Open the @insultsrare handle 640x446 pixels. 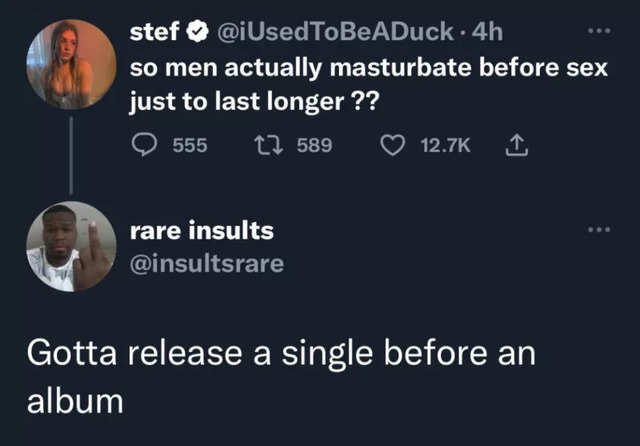pos(208,263)
